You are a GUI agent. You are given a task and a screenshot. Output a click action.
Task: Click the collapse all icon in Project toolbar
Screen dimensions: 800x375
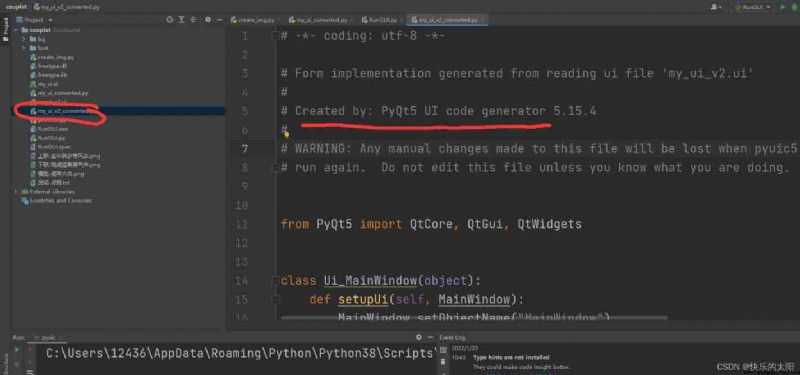193,20
